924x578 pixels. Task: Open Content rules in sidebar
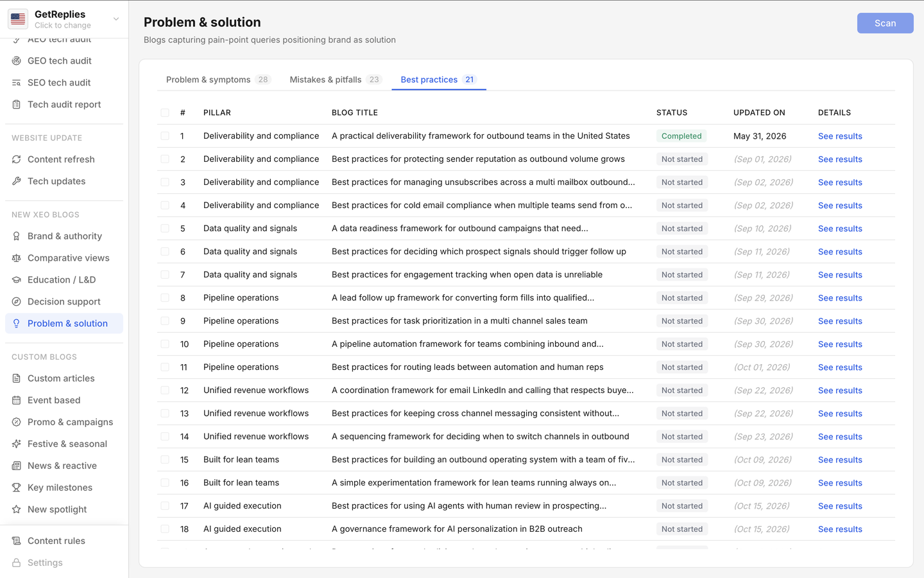[64, 541]
